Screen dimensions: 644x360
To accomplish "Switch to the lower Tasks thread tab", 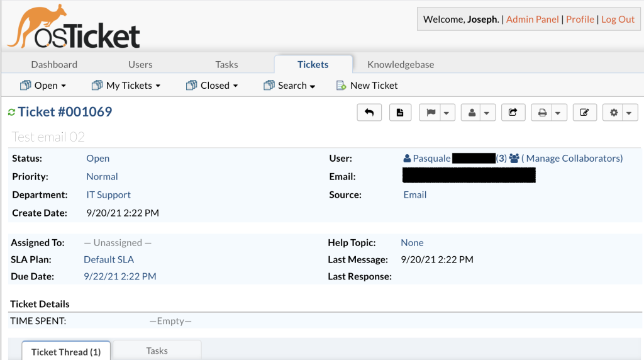I will [157, 351].
